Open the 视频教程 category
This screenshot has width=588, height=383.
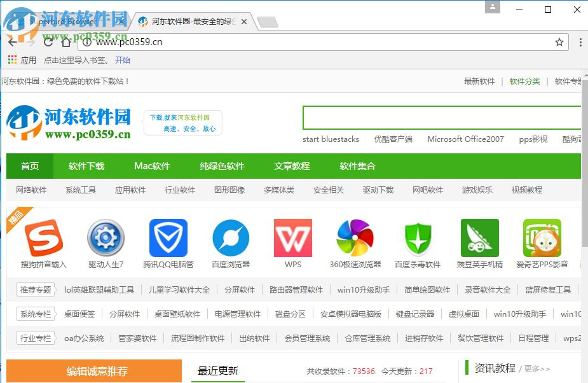pyautogui.click(x=526, y=190)
